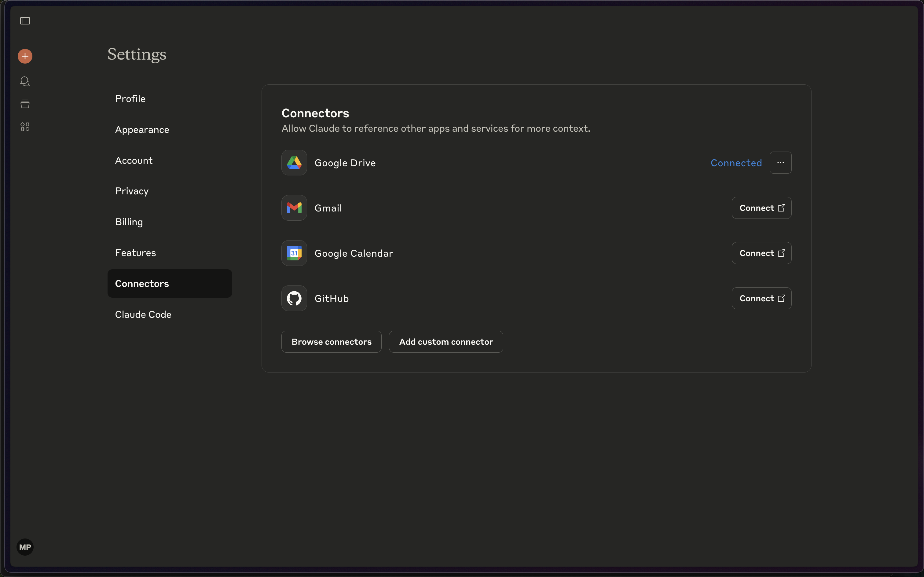Toggle the sidebar panel icon

[x=25, y=20]
